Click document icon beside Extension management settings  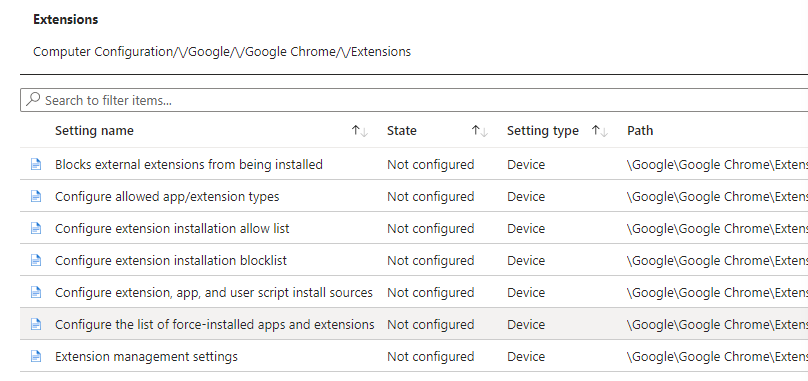pyautogui.click(x=36, y=356)
